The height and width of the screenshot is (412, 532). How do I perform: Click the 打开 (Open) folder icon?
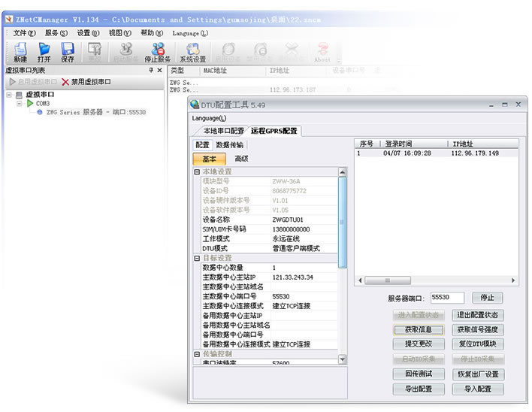(44, 50)
